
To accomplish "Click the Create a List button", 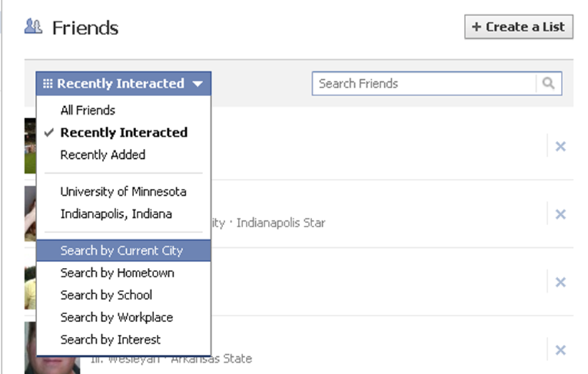I will 519,27.
